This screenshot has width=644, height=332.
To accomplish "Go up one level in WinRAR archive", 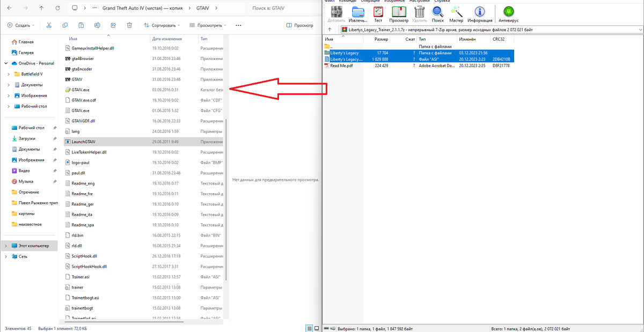I will pos(330,30).
